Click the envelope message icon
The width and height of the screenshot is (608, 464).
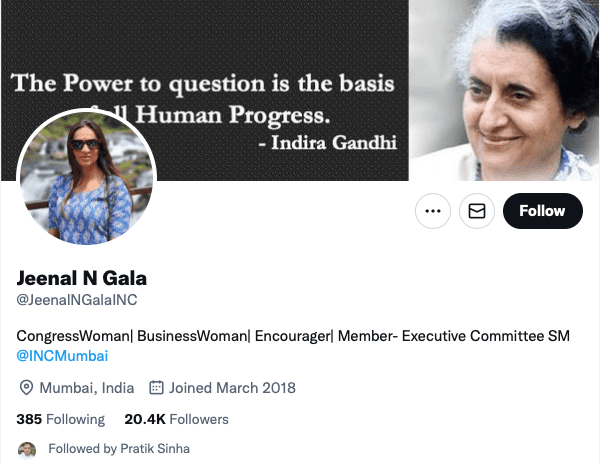tap(477, 211)
